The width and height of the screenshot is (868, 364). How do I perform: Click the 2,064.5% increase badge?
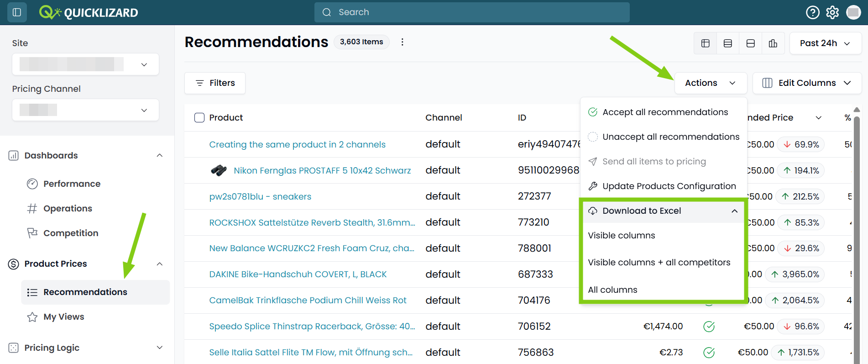point(795,301)
